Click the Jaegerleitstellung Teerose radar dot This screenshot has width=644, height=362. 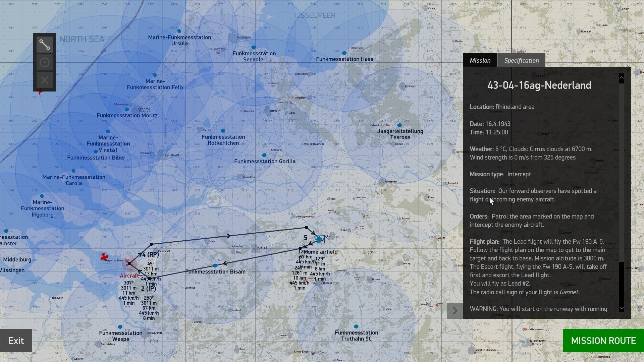pos(399,125)
